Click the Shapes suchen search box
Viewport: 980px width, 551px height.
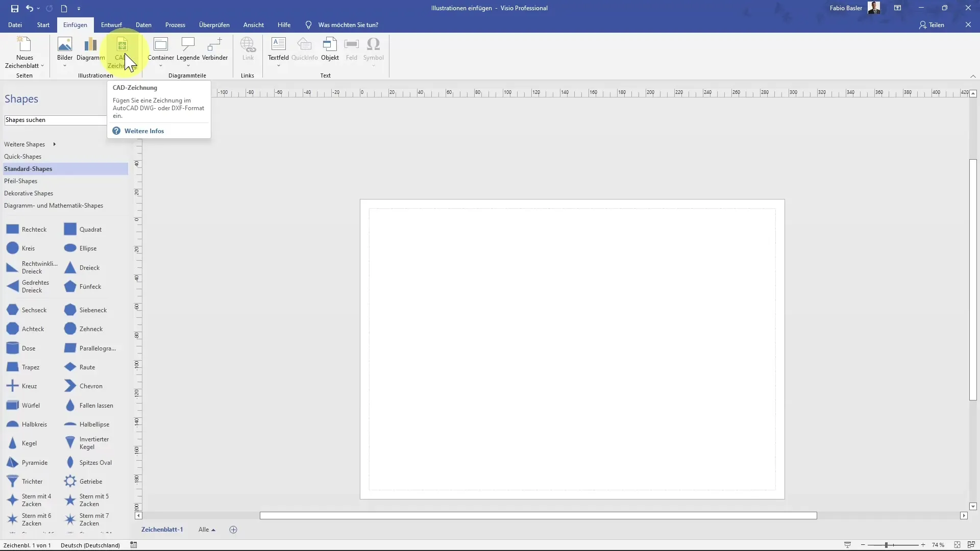click(55, 120)
